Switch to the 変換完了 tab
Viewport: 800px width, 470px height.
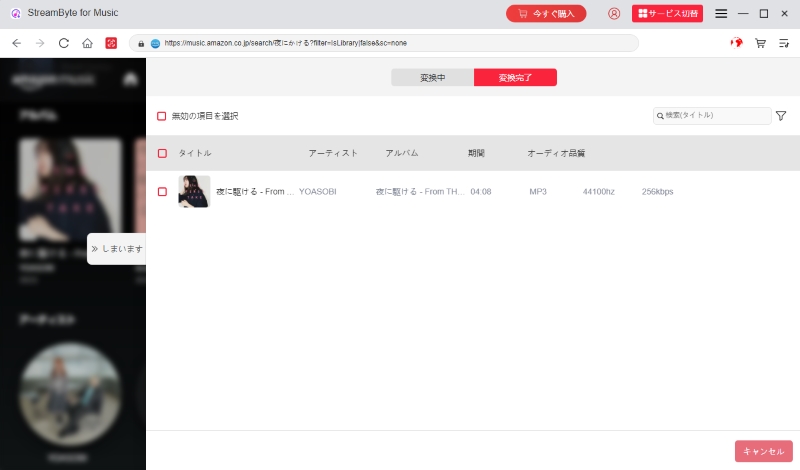point(515,78)
